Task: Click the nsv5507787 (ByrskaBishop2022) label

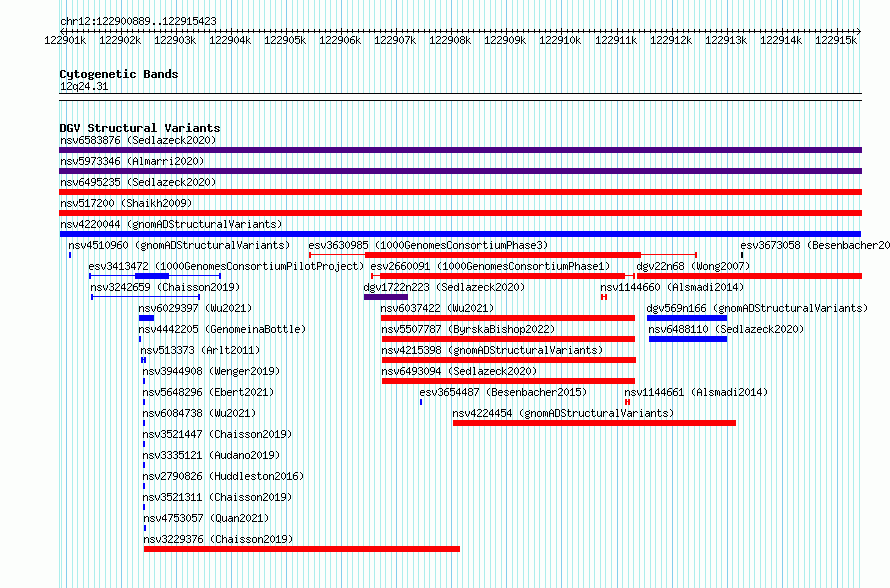Action: pyautogui.click(x=468, y=329)
